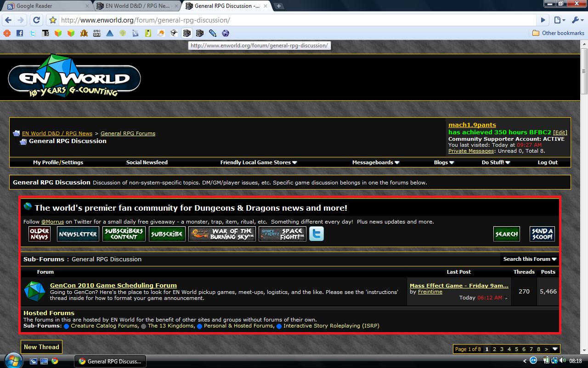
Task: Open page jump dropdown arrow in pagination
Action: pos(555,349)
